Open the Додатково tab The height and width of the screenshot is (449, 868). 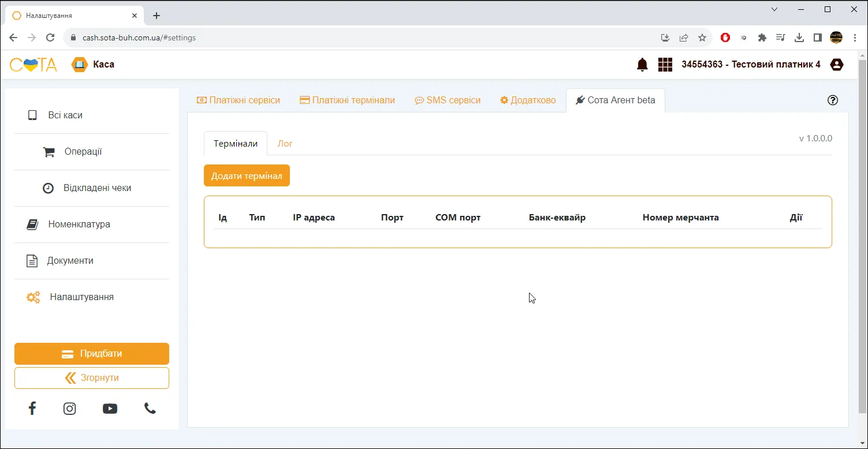tap(528, 100)
